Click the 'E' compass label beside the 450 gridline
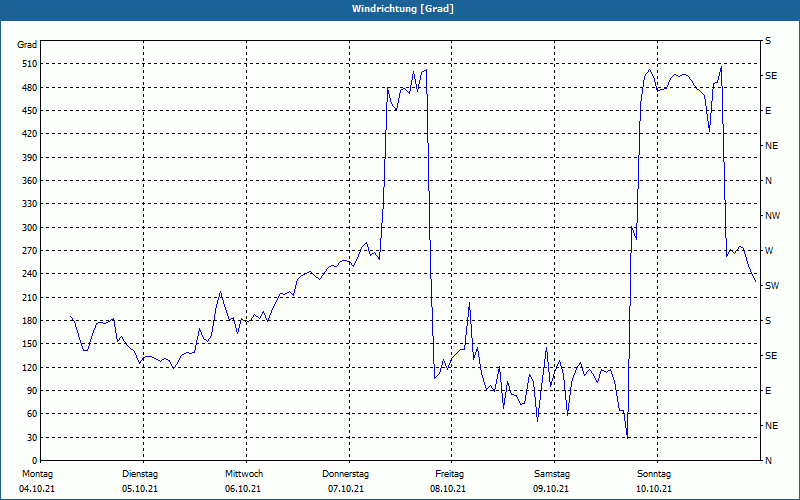This screenshot has width=800, height=500. pos(768,111)
